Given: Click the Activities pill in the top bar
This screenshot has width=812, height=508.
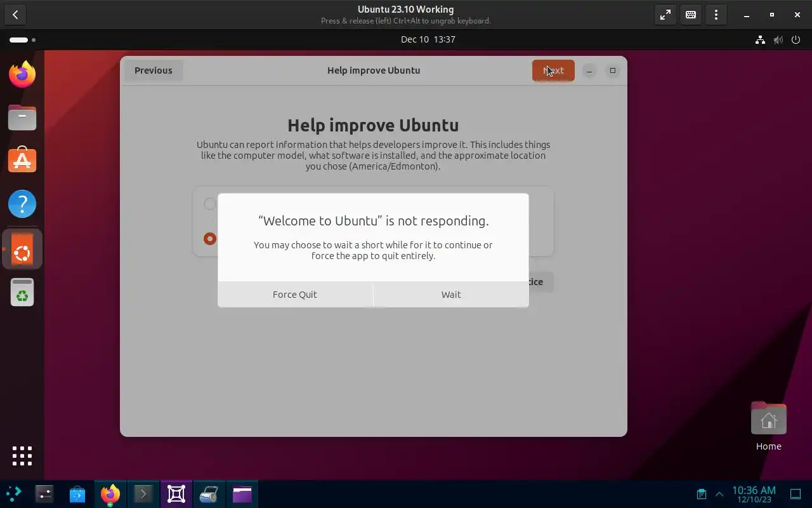Looking at the screenshot, I should coord(23,40).
